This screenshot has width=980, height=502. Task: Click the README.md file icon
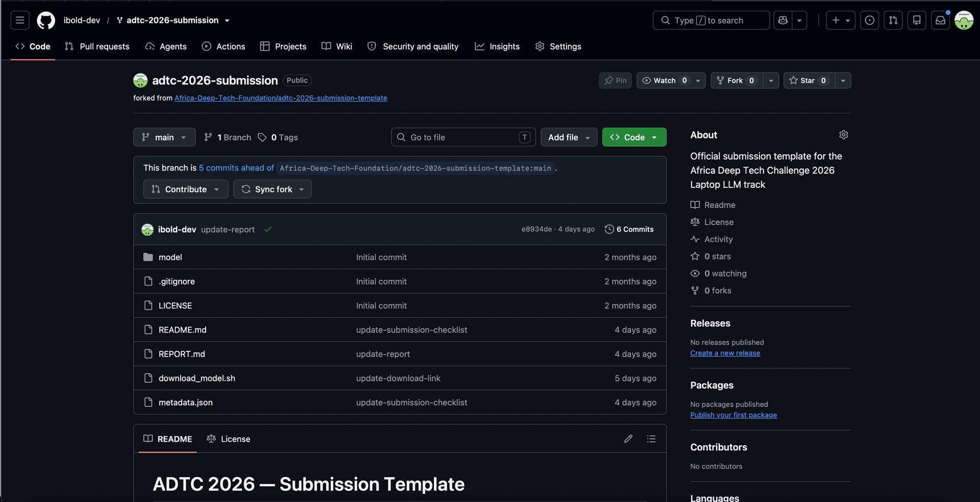148,329
